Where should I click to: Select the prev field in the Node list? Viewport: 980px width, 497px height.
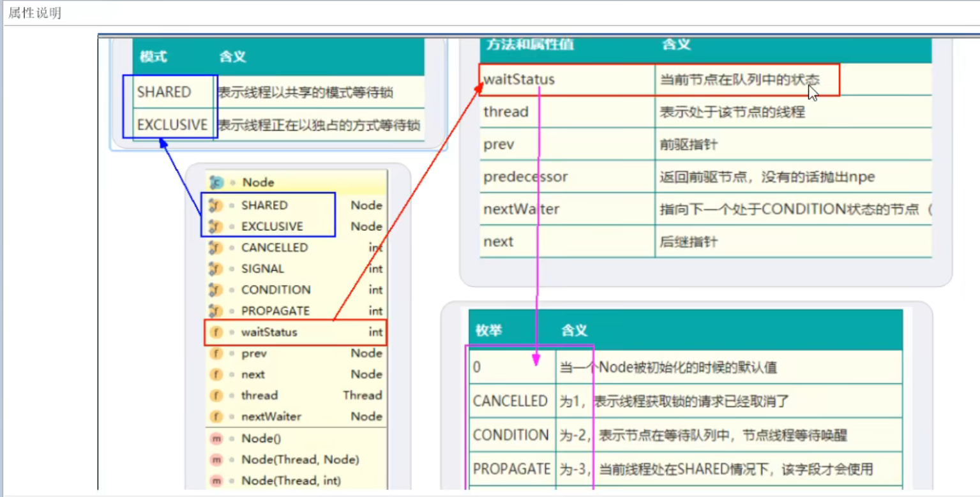(296, 353)
